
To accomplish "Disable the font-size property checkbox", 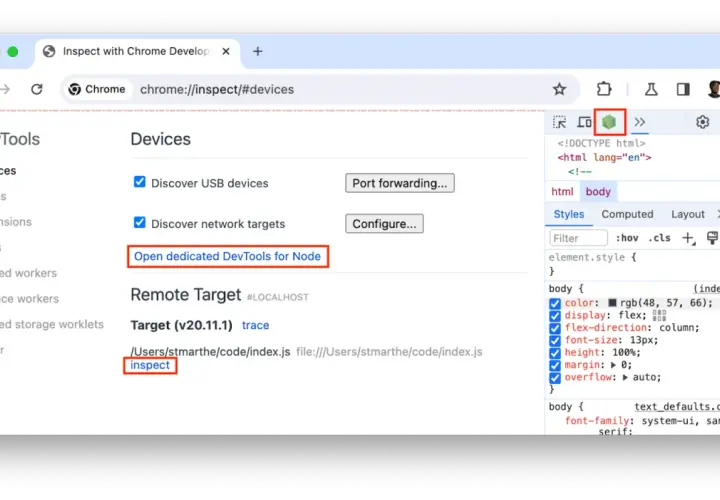I will click(x=555, y=341).
